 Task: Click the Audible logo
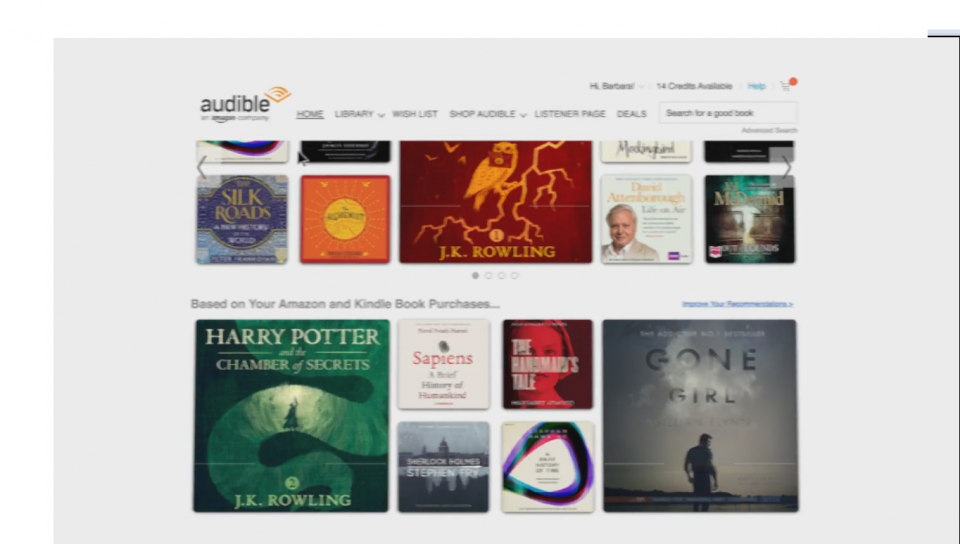[x=245, y=104]
